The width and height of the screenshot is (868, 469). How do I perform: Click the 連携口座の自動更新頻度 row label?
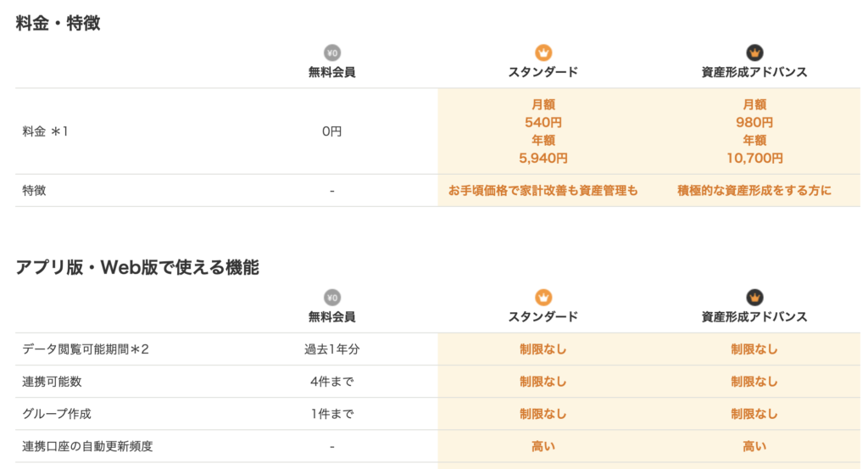pos(87,446)
